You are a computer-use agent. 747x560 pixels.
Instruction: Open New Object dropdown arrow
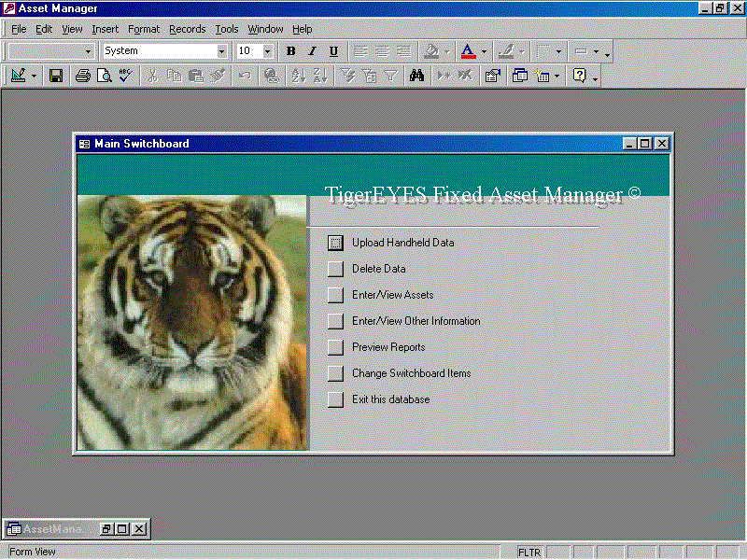pos(557,77)
